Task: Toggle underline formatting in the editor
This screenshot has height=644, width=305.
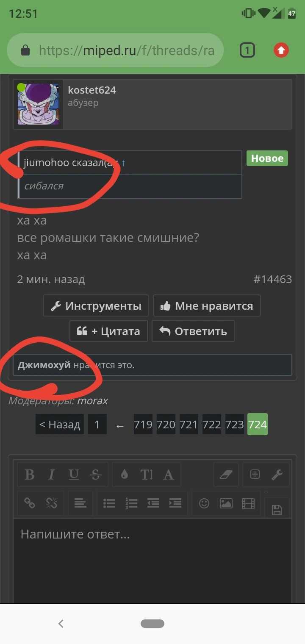Action: tap(74, 475)
